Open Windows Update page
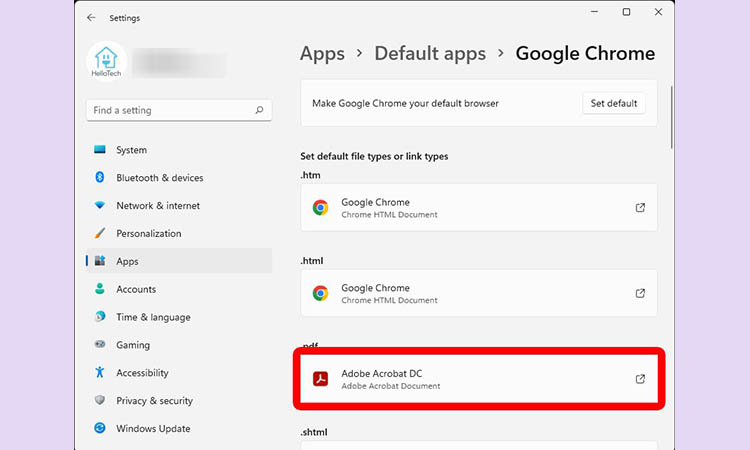Screen dimensions: 750x450 click(x=179, y=428)
